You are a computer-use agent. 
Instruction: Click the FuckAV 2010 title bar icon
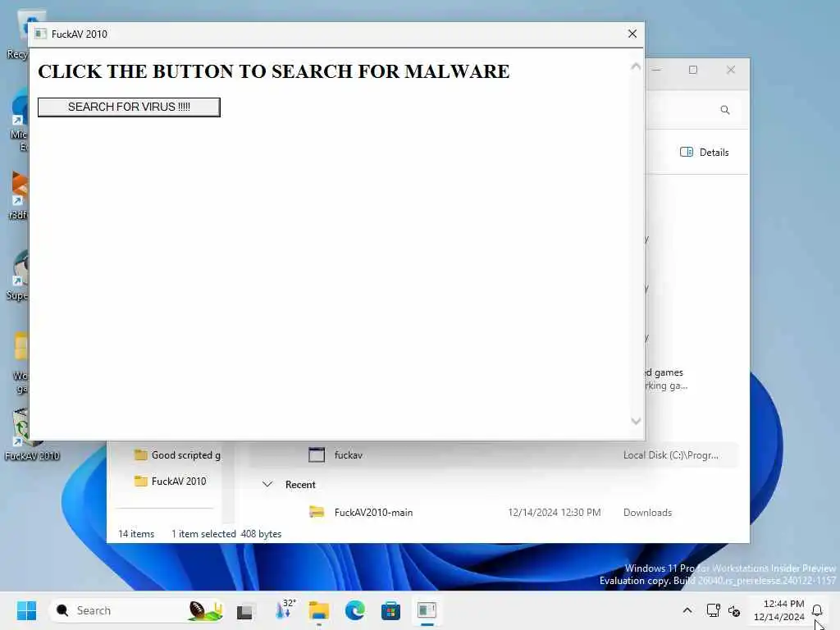[x=40, y=34]
